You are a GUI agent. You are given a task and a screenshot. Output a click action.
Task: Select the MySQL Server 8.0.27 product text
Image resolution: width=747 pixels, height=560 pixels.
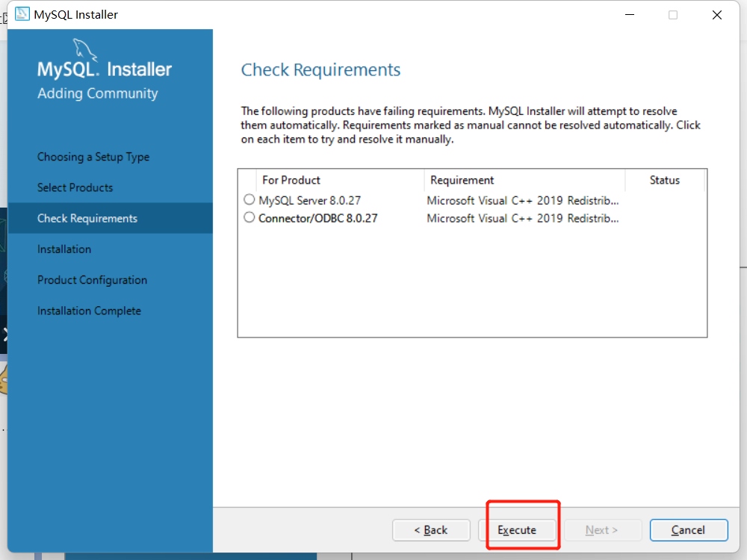(310, 200)
